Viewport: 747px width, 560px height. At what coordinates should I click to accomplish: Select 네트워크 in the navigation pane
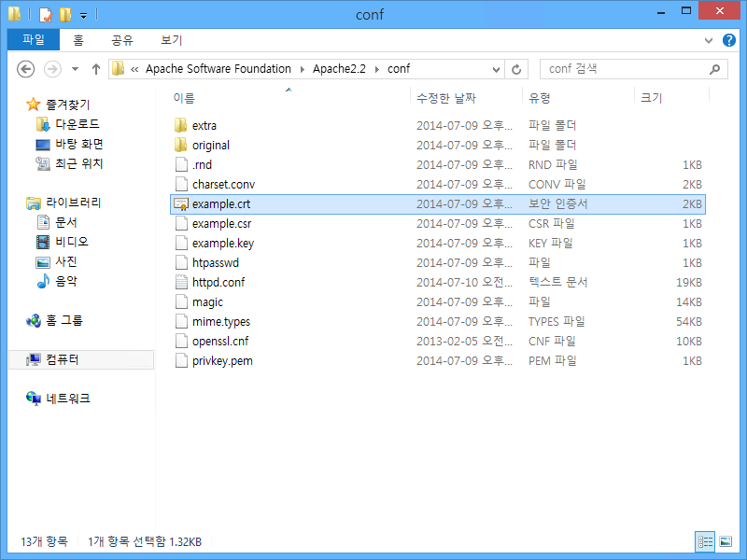(68, 399)
